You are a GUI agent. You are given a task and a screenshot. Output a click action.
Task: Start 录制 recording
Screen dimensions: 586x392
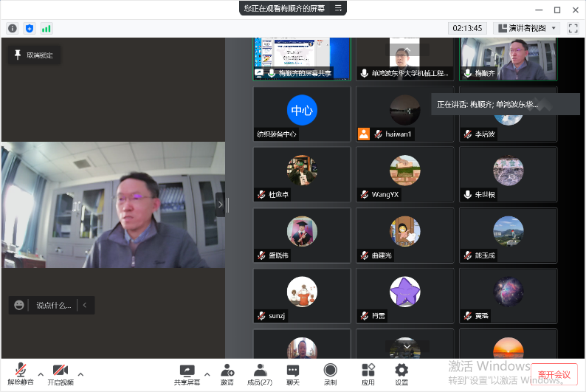[330, 373]
